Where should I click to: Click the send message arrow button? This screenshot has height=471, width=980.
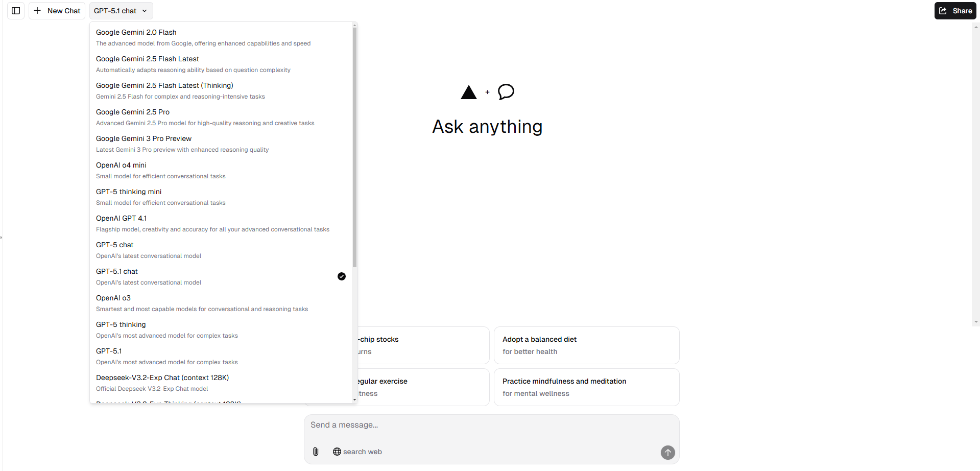(667, 452)
